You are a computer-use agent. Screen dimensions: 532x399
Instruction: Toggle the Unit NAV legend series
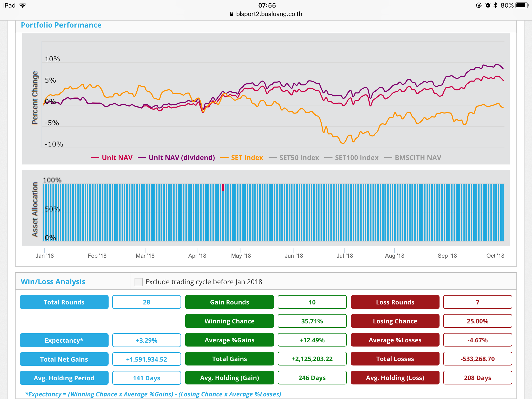point(112,158)
